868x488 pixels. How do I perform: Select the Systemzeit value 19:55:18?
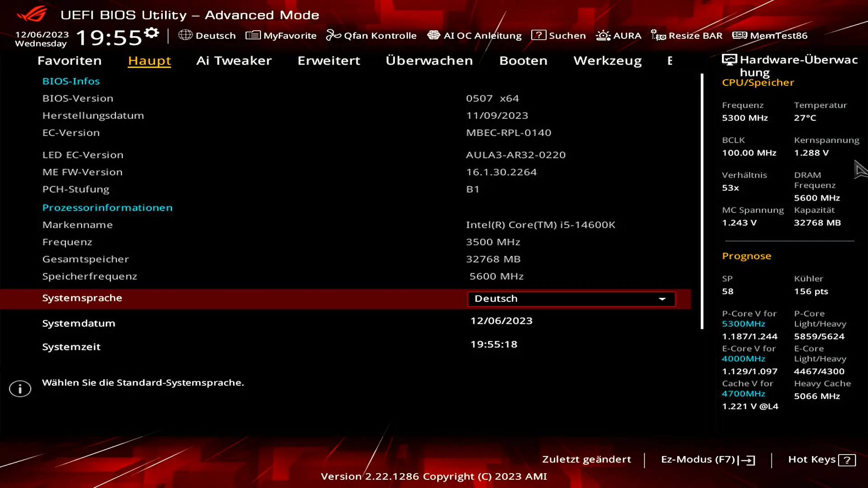(x=494, y=344)
